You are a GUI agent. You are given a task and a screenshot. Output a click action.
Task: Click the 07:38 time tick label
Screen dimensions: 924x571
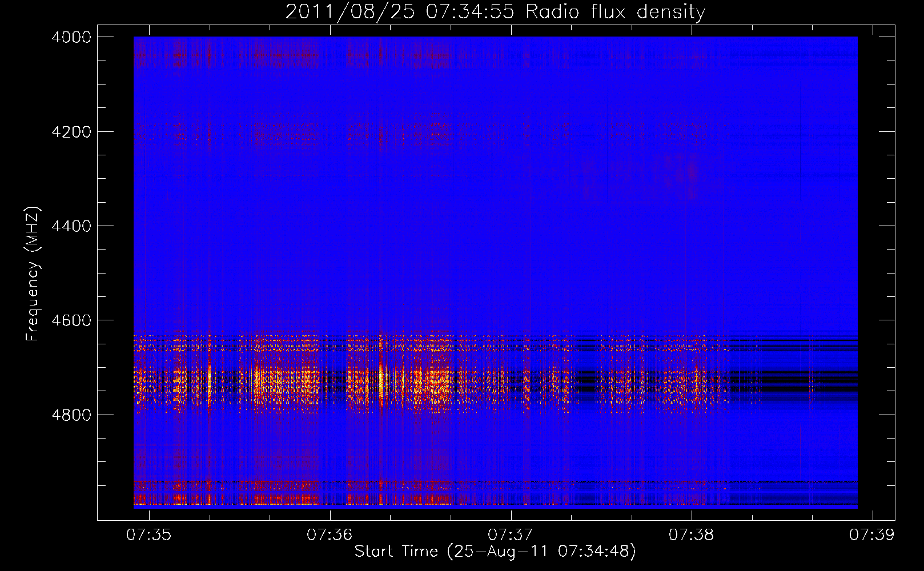click(x=692, y=534)
